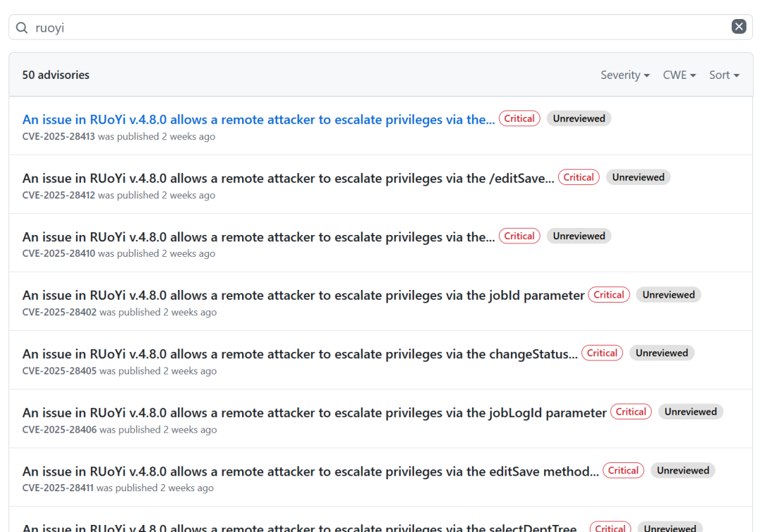Click 'CVE-2025-28410 was published 2 weeks ago'

coord(119,253)
